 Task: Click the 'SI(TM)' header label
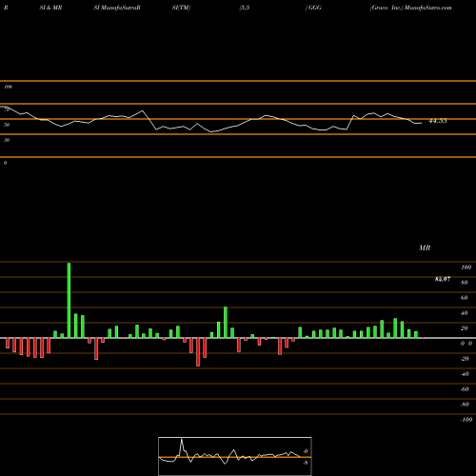(x=181, y=8)
